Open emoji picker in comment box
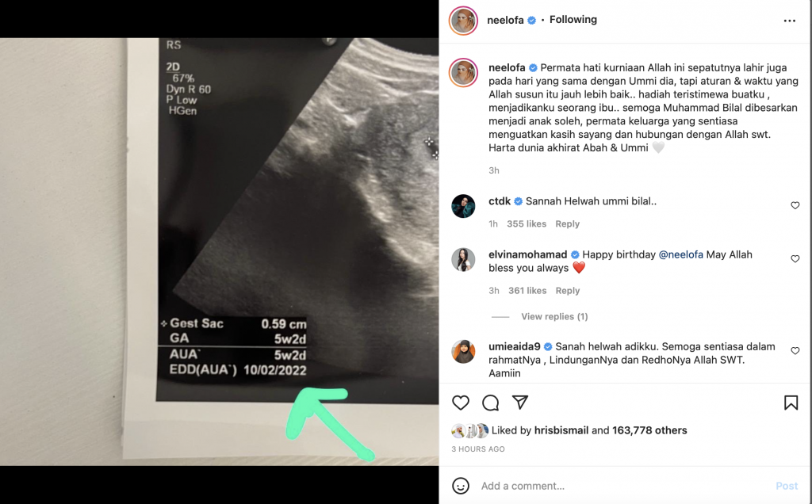Viewport: 812px width, 504px height. tap(461, 486)
